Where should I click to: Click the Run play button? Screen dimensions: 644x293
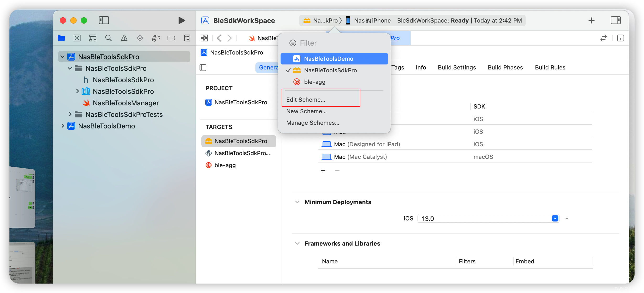coord(181,20)
